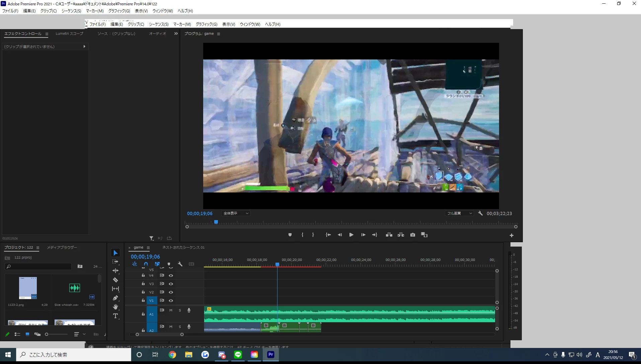The width and height of the screenshot is (641, 364).
Task: Open the プログラム: game panel menu
Action: [219, 34]
